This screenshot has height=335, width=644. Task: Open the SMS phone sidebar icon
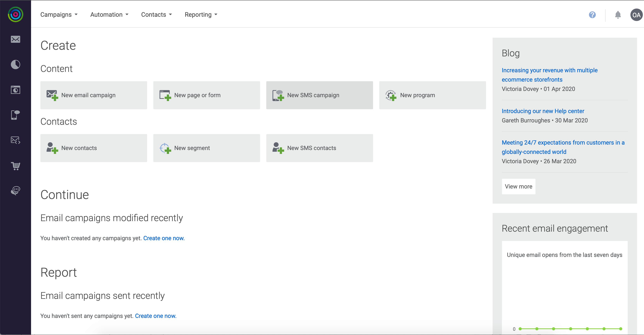(16, 115)
